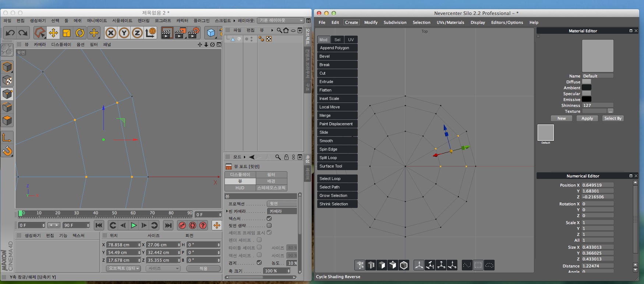Image resolution: width=644 pixels, height=284 pixels.
Task: Click the frame 50 marker on timeline
Action: tap(114, 213)
